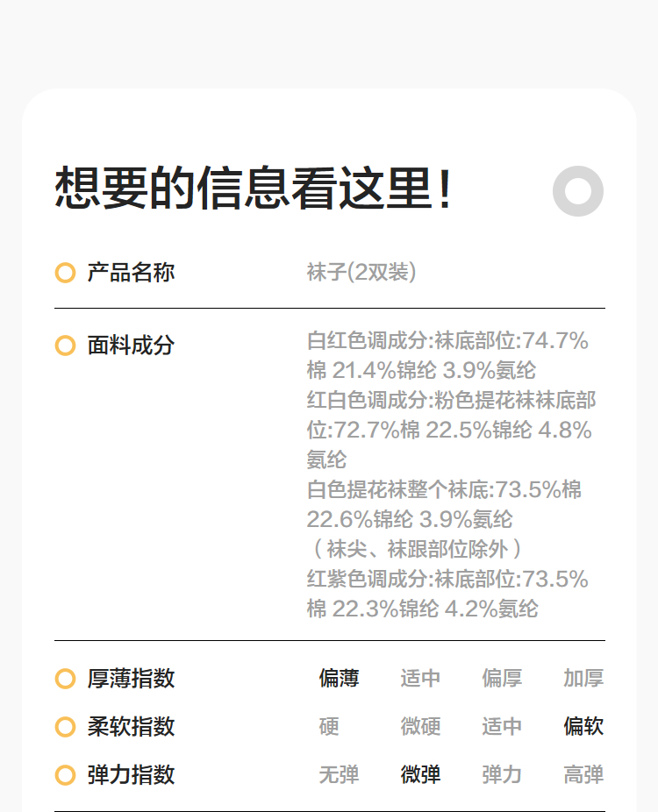658x812 pixels.
Task: Click the yellow circle next to 弹力指数
Action: tap(65, 775)
